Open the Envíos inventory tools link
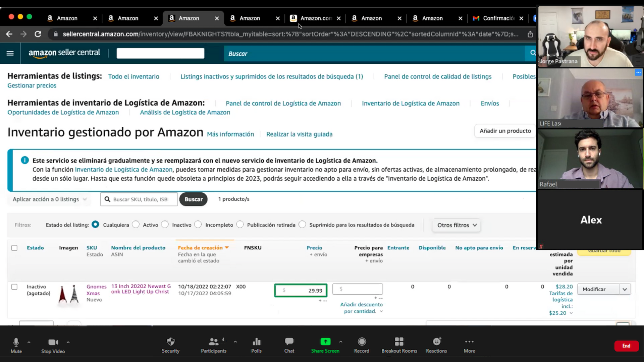 [489, 103]
